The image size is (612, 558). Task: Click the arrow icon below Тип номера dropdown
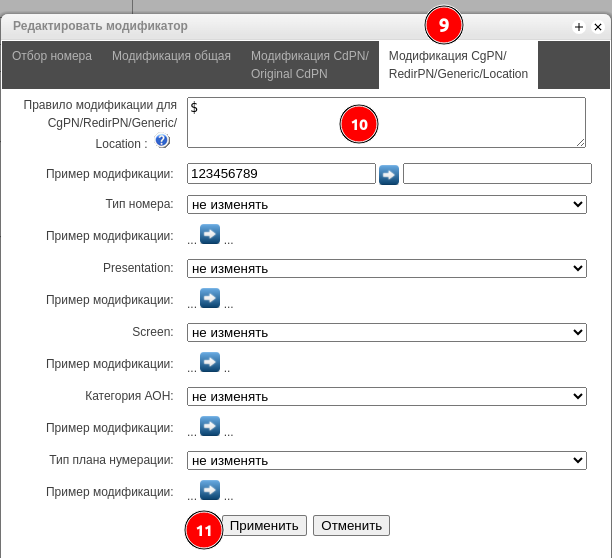click(x=210, y=234)
